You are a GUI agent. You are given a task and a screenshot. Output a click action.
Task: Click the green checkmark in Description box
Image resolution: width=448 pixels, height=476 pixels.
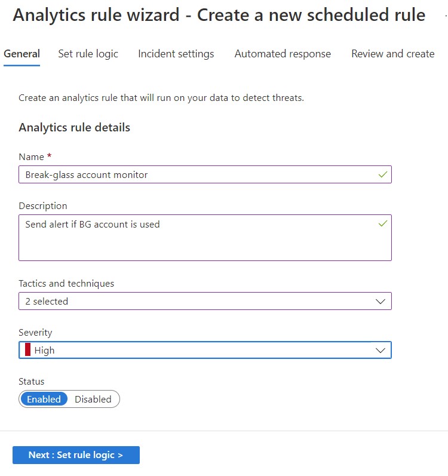(x=382, y=224)
